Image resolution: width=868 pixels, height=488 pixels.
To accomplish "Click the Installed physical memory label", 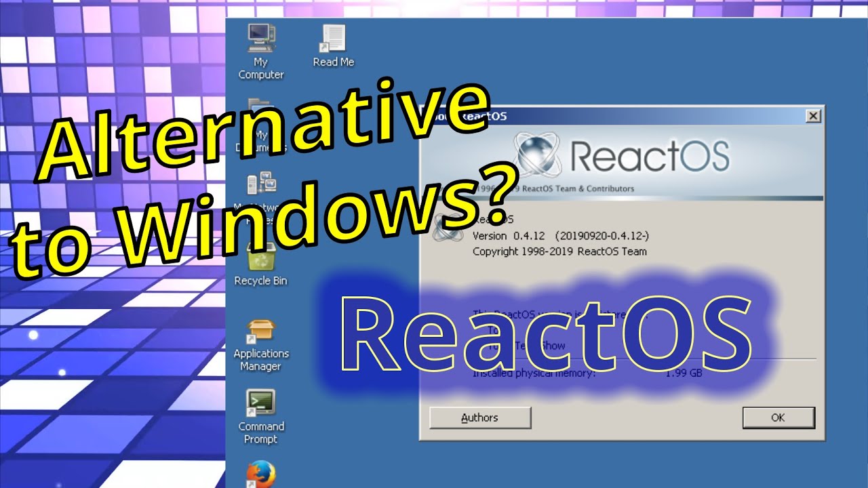I will coord(534,373).
